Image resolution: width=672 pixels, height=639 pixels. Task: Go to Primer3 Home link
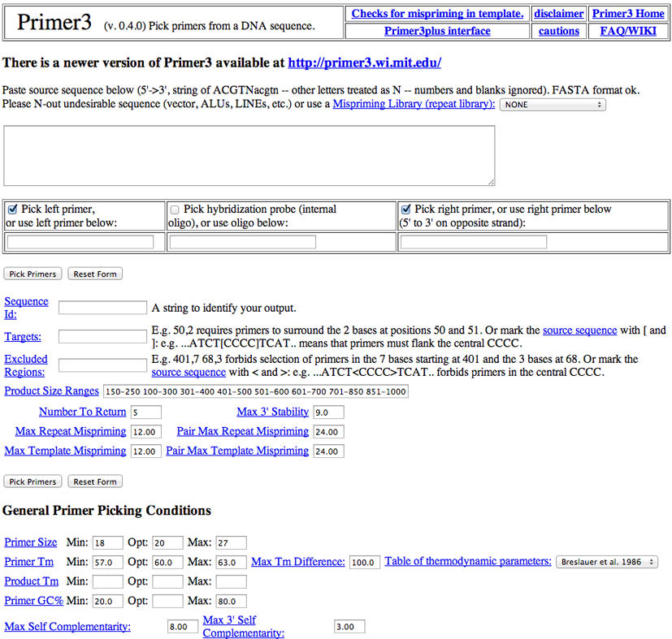point(628,14)
